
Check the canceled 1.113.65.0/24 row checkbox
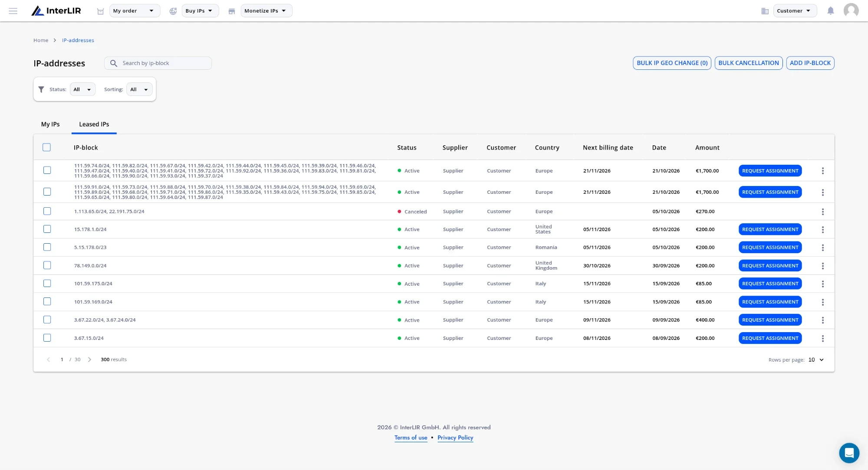[x=47, y=211]
